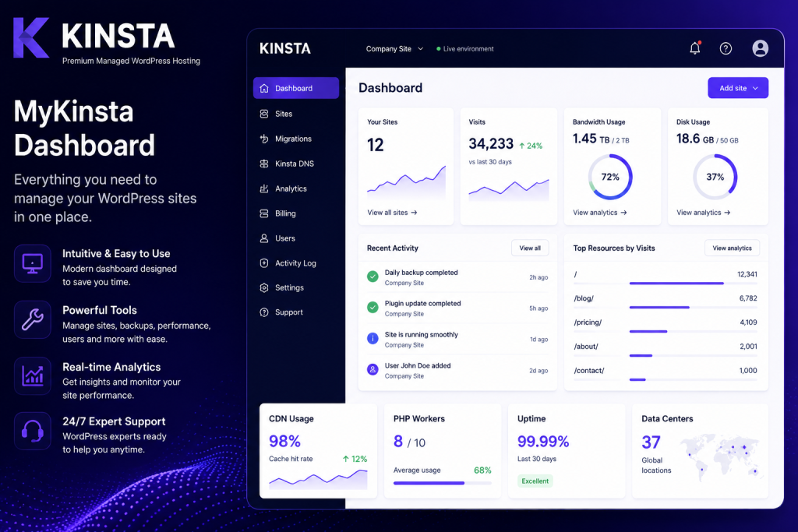
Task: Click the Excellent uptime badge
Action: [535, 481]
